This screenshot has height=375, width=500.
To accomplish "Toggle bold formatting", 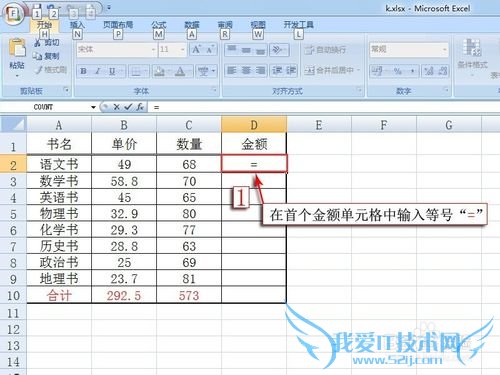I will click(x=84, y=71).
